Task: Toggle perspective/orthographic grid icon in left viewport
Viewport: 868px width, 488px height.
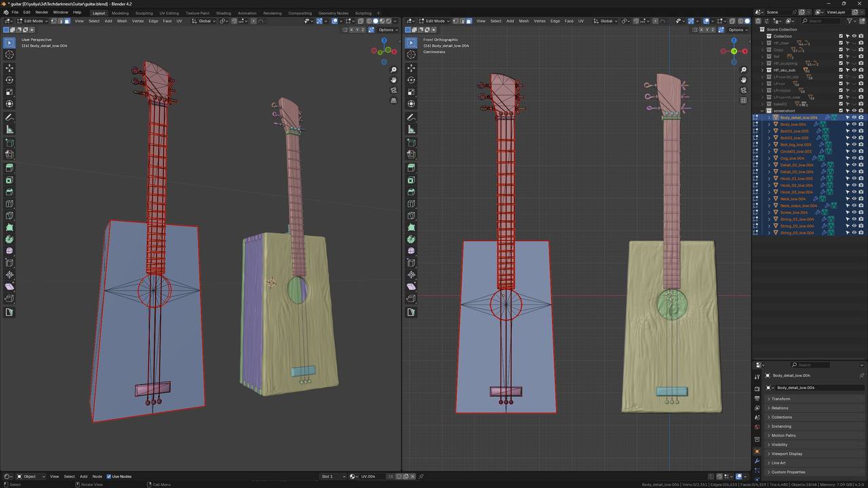Action: (x=393, y=100)
